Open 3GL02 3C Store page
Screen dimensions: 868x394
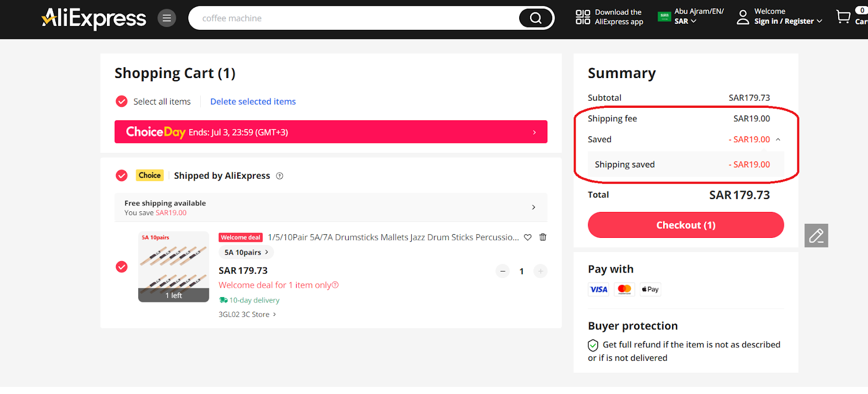coord(247,314)
